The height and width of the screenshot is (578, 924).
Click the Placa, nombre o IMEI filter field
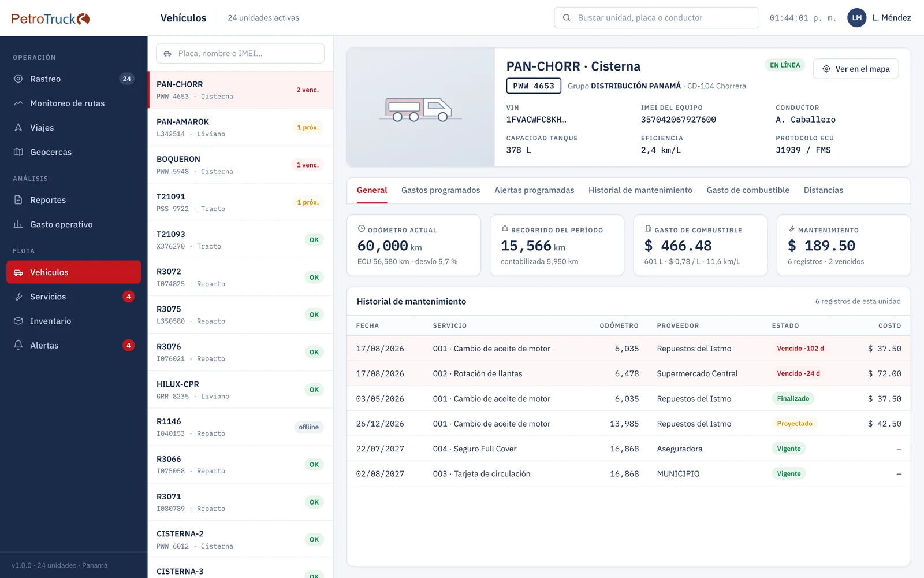pos(240,54)
